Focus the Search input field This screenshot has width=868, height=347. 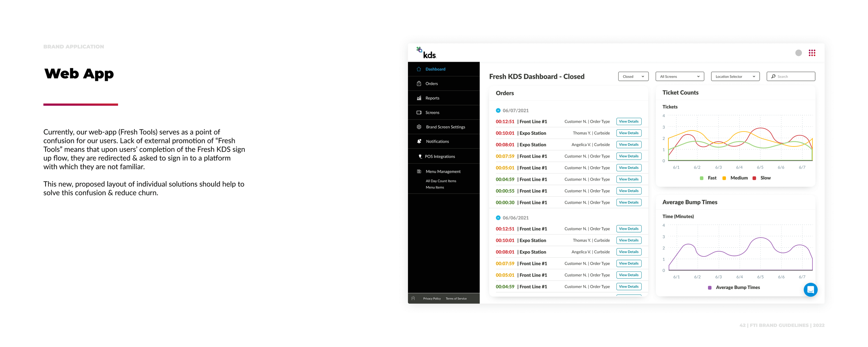tap(791, 76)
